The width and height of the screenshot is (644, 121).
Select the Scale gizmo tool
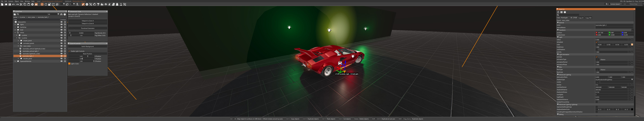[50, 4]
